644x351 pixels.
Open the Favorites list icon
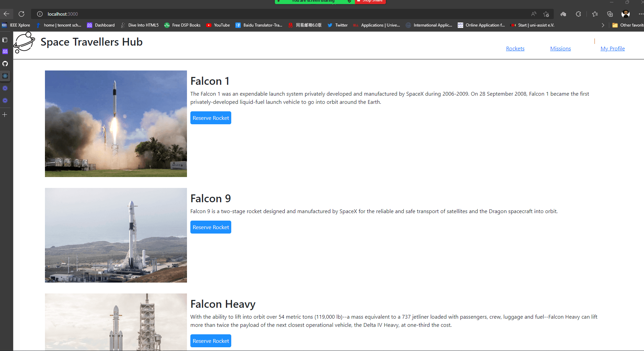595,14
